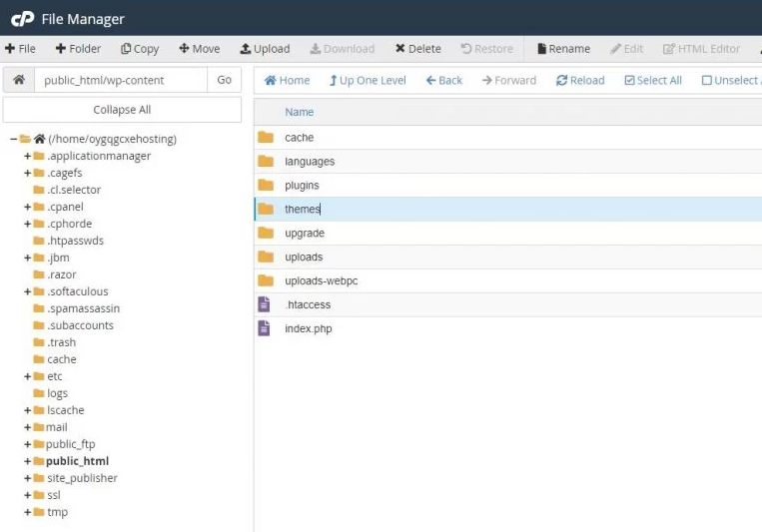Click the Rename toolbar button
Viewport: 762px width, 532px height.
point(563,49)
